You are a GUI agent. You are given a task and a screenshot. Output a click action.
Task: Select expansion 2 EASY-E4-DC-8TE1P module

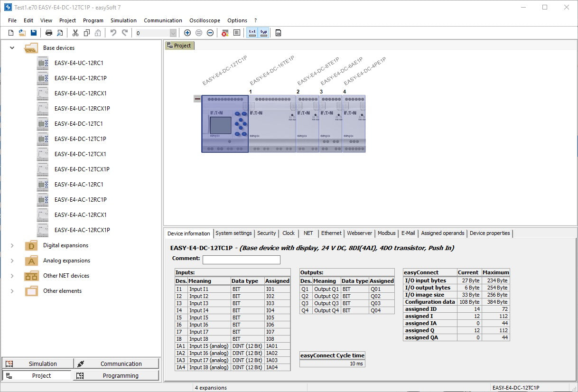pyautogui.click(x=308, y=124)
